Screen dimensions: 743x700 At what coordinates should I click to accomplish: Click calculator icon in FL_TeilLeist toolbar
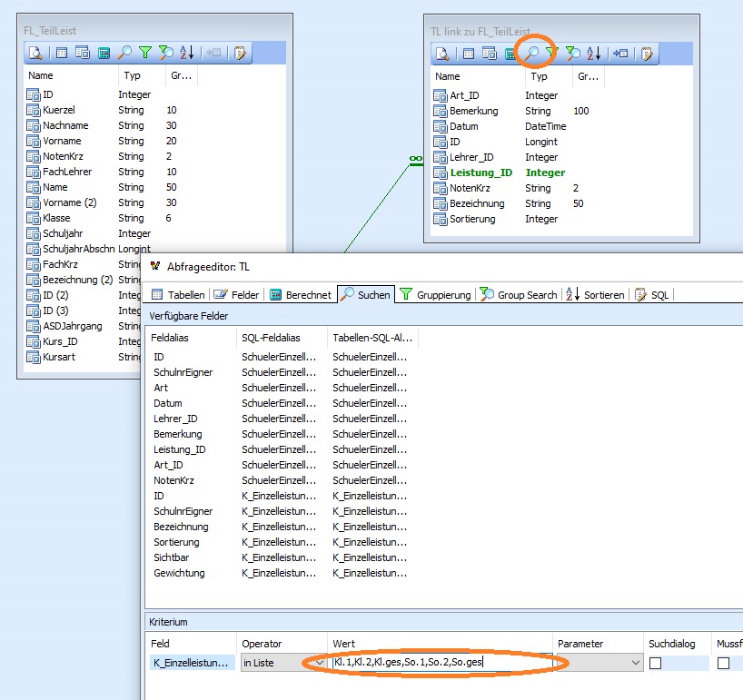(x=104, y=54)
